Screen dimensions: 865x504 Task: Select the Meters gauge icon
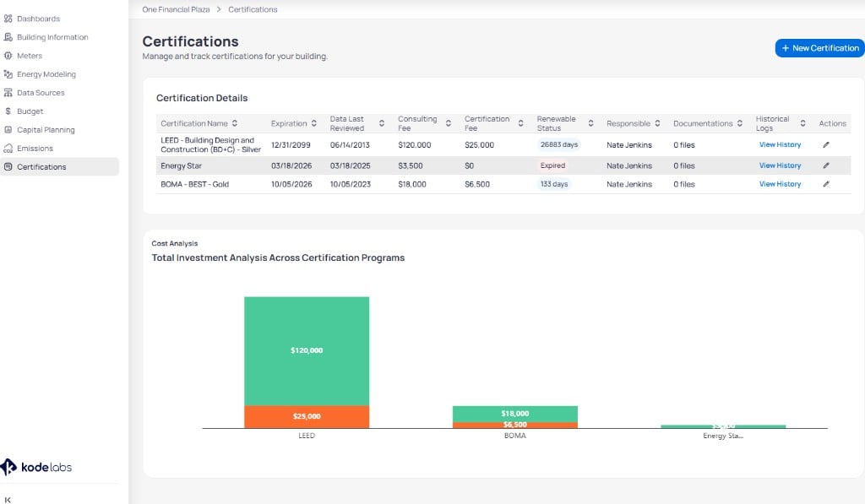coord(8,56)
